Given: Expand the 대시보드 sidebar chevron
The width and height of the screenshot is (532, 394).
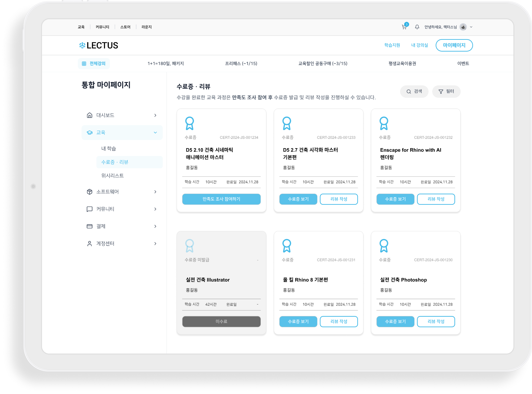Looking at the screenshot, I should point(155,115).
